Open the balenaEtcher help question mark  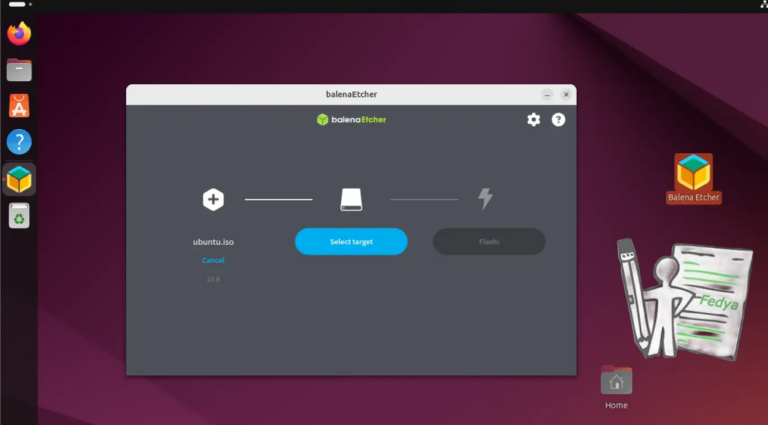click(x=558, y=119)
